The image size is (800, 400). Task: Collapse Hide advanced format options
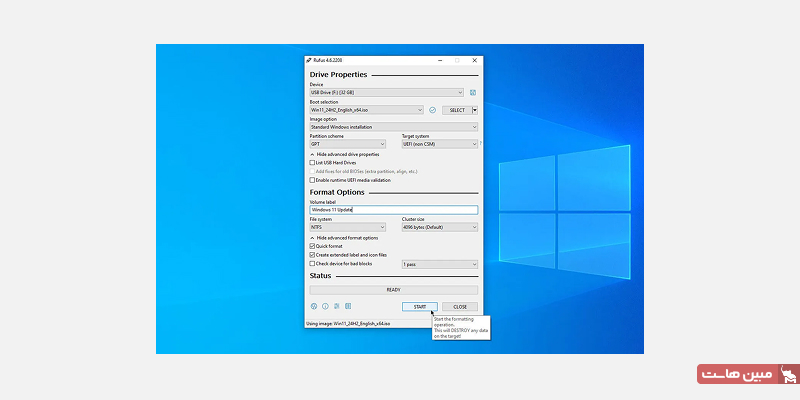pos(344,238)
